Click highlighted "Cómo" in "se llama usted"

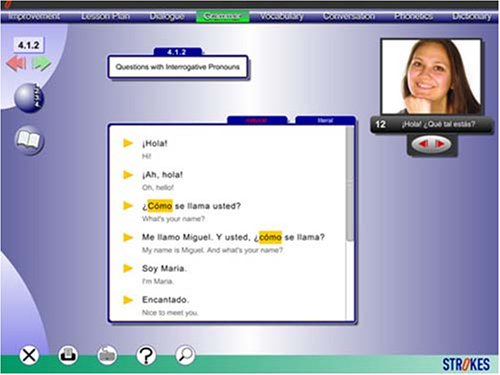point(160,206)
